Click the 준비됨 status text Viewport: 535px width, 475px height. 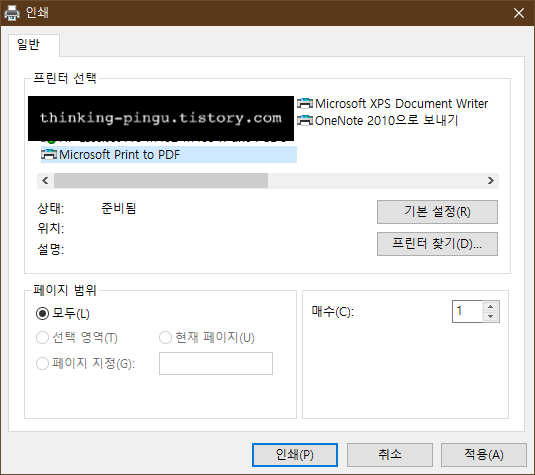(118, 208)
